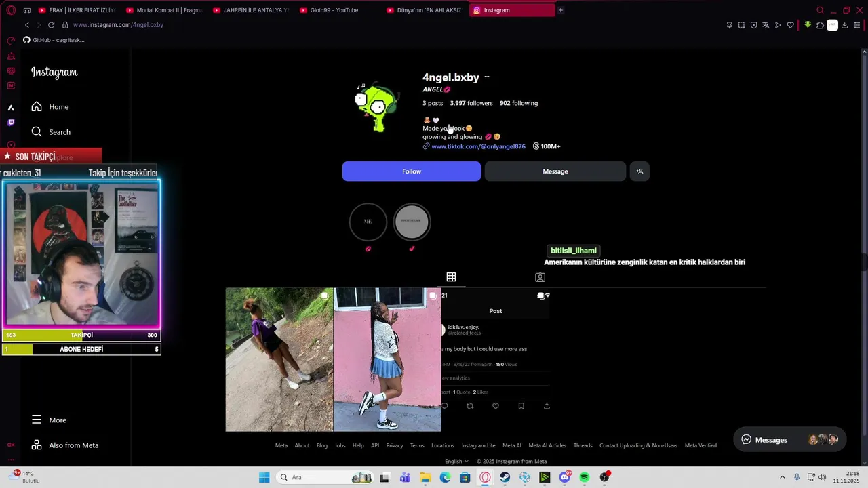Switch to the posts grid view tab
The height and width of the screenshot is (488, 868).
pyautogui.click(x=451, y=277)
